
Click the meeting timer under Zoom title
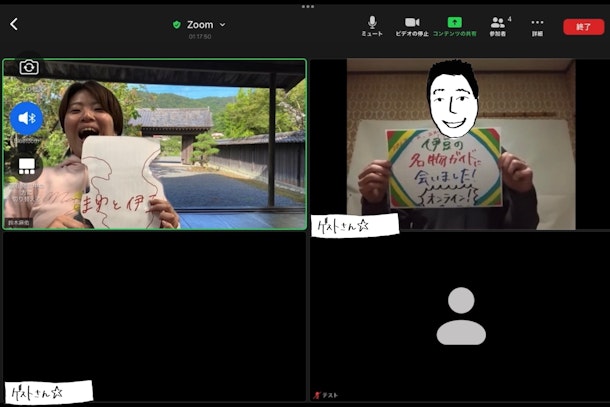pyautogui.click(x=200, y=36)
